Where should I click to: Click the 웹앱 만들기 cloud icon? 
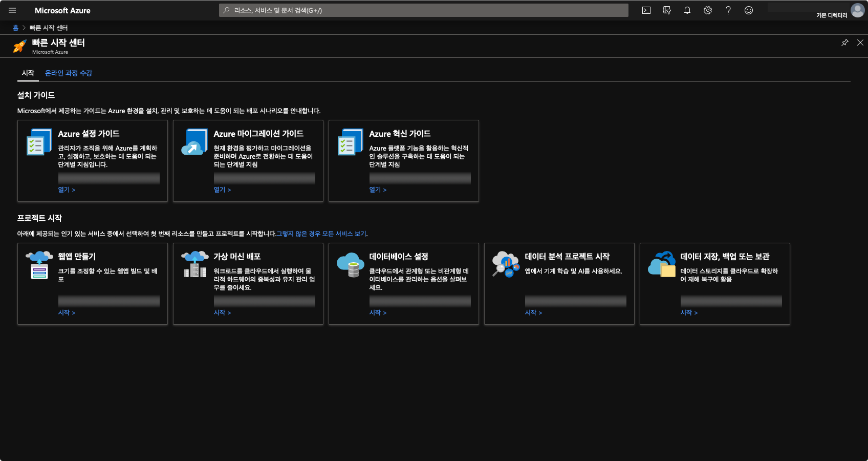pyautogui.click(x=39, y=265)
